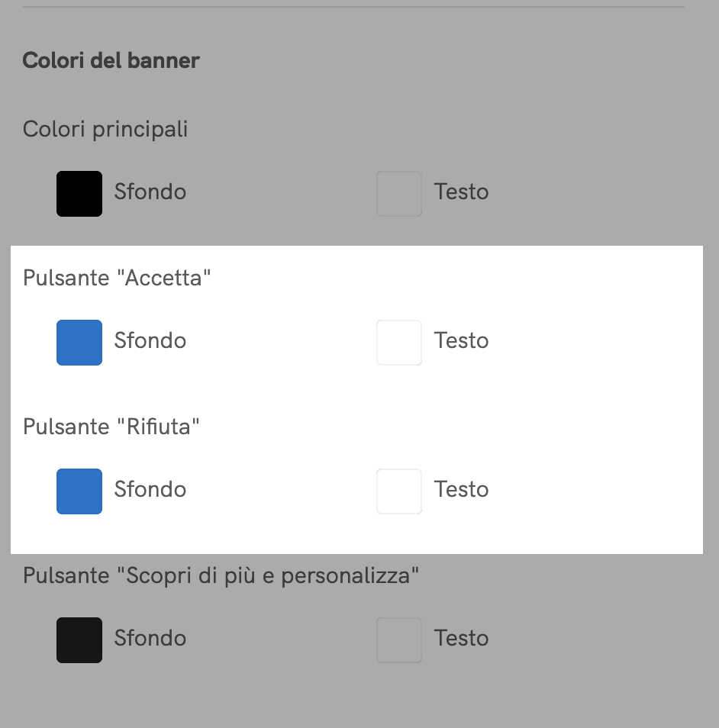Open the dark Sfondo swatch for Scopri di più
Image resolution: width=719 pixels, height=728 pixels.
point(79,639)
